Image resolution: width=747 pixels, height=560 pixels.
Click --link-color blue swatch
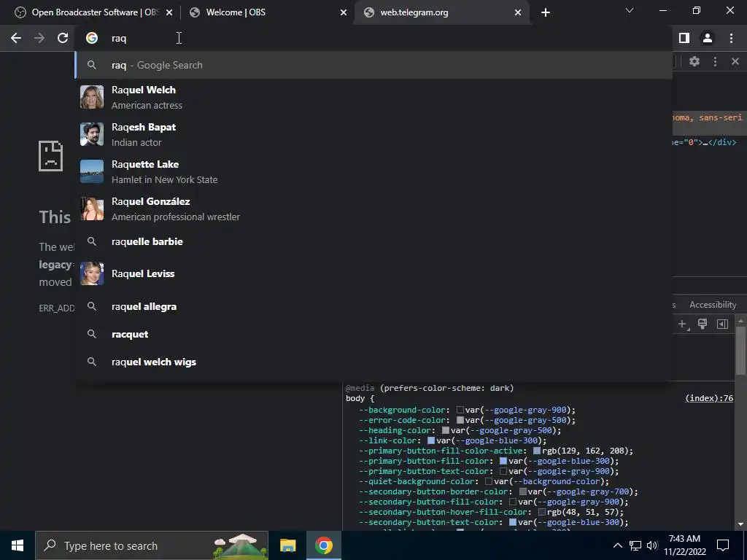(431, 440)
